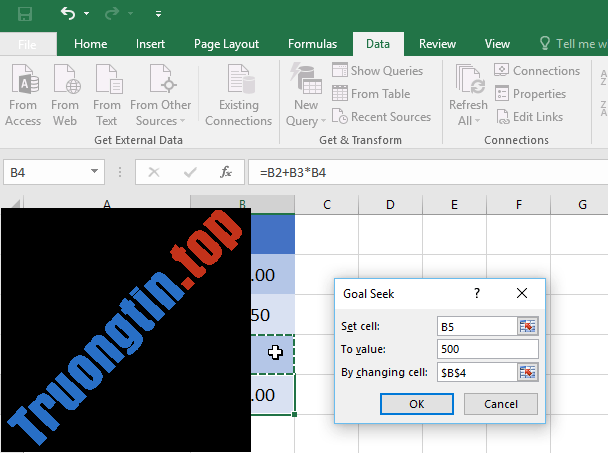608x453 pixels.
Task: Click the Insert Function fx icon
Action: click(x=226, y=172)
